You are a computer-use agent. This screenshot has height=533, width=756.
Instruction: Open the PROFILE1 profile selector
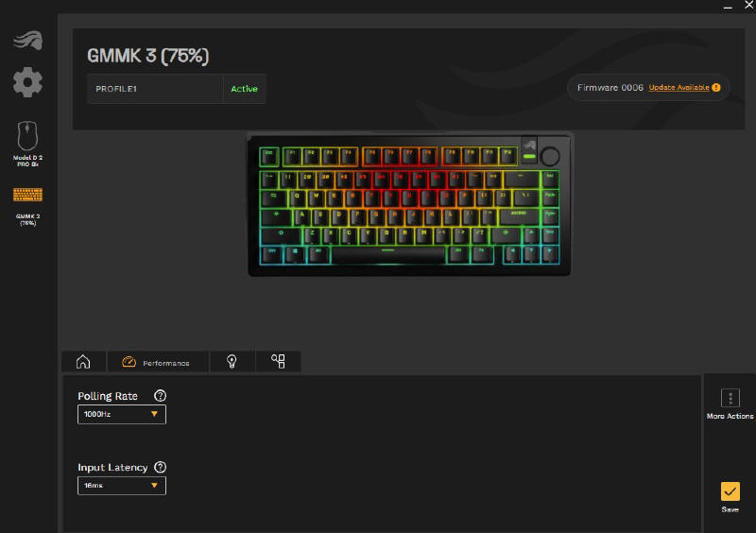155,89
